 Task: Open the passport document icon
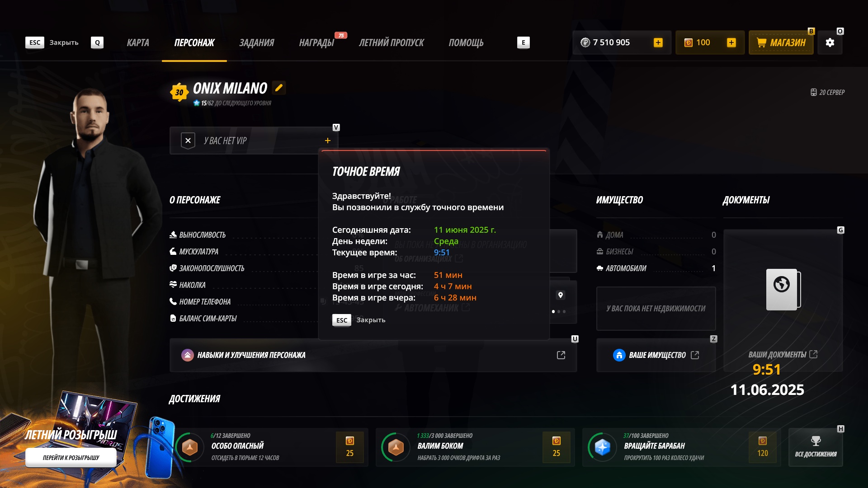click(x=783, y=290)
